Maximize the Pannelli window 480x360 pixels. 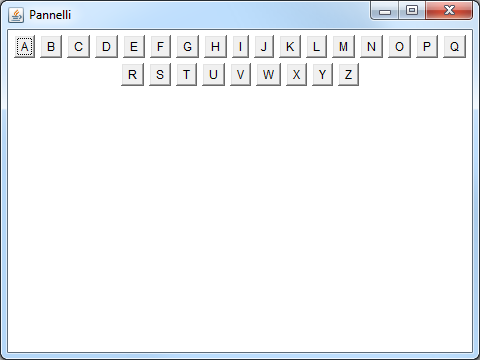(412, 10)
